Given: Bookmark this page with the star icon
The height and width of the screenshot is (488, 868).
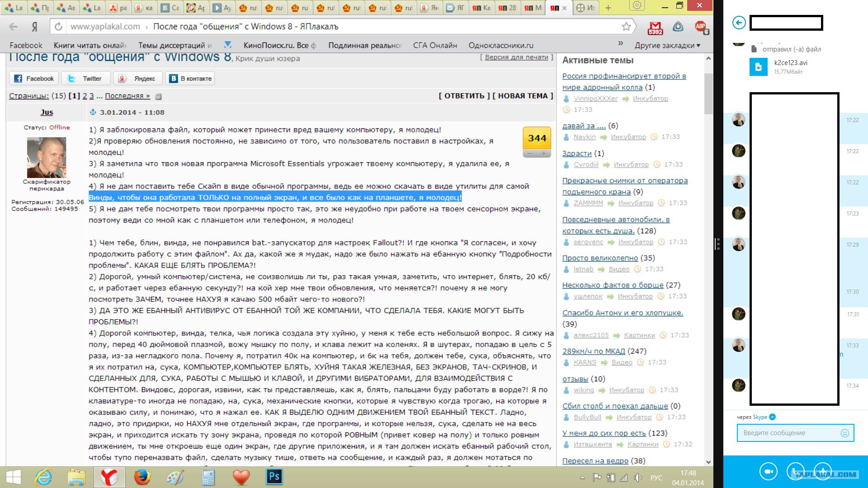Looking at the screenshot, I should coord(626,27).
